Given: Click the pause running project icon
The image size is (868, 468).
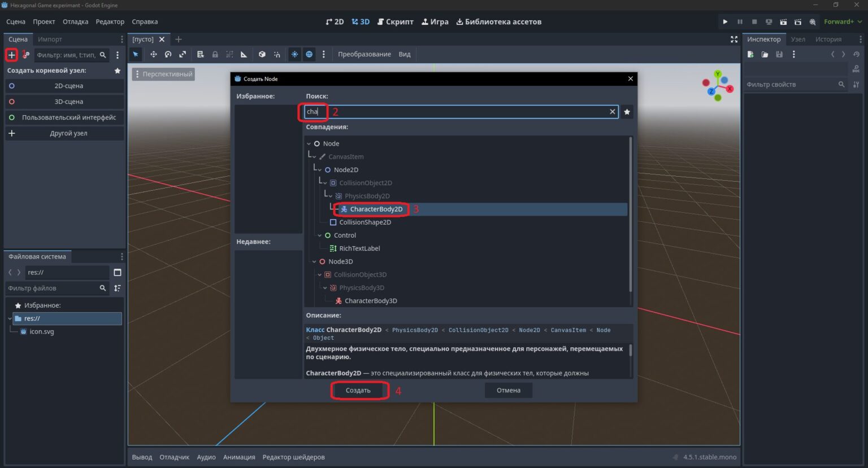Looking at the screenshot, I should pos(740,21).
